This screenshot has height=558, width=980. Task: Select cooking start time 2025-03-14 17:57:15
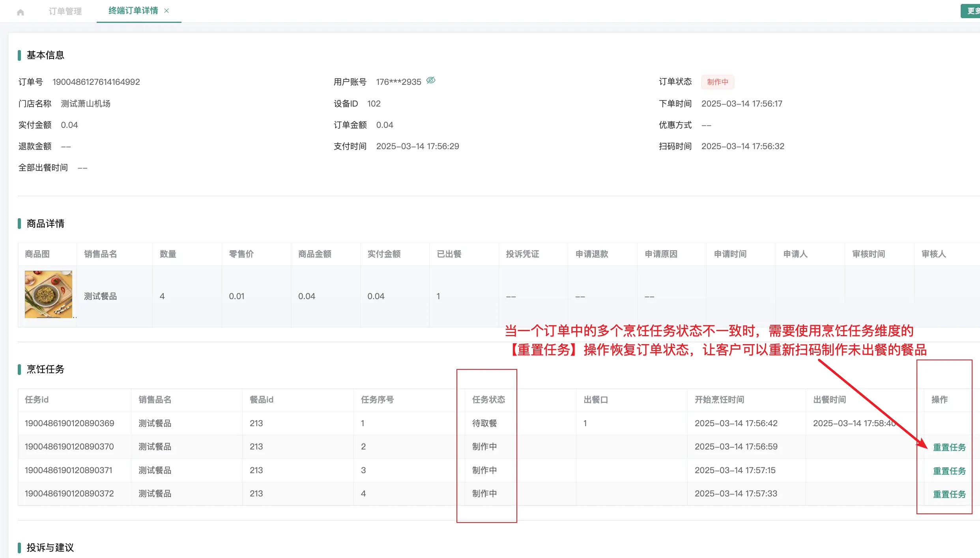click(x=735, y=470)
